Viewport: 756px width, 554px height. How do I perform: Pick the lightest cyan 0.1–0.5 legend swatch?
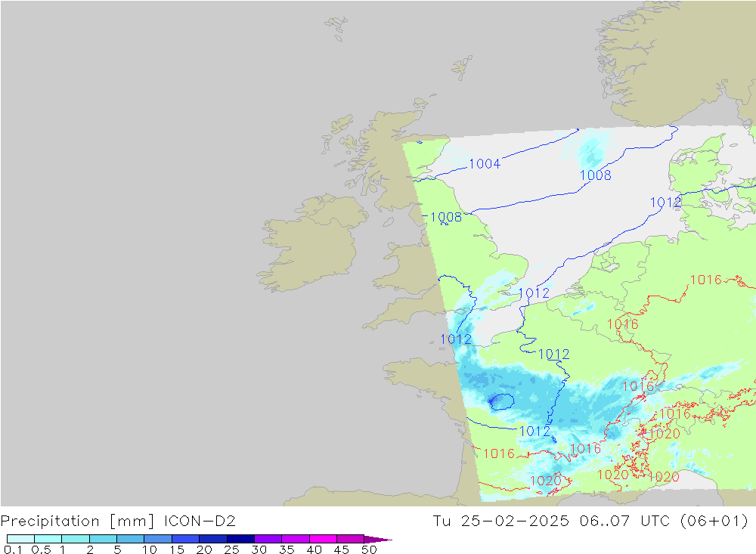tap(20, 539)
